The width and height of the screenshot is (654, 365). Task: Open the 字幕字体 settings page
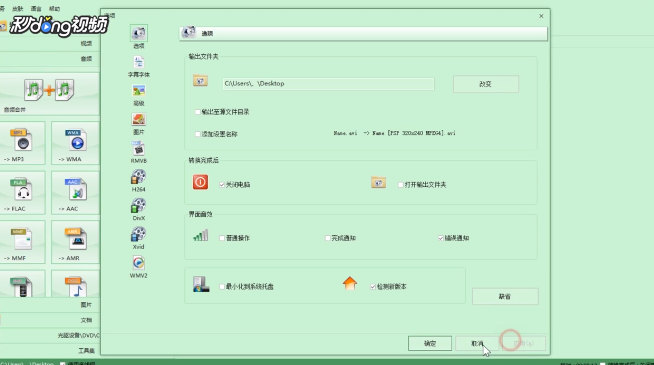138,66
